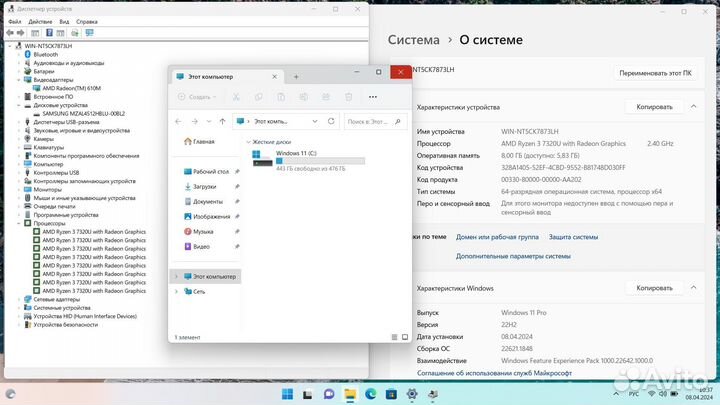Image resolution: width=720 pixels, height=405 pixels.
Task: Select AMD Radeon(TM) 610M device
Action: (72, 88)
